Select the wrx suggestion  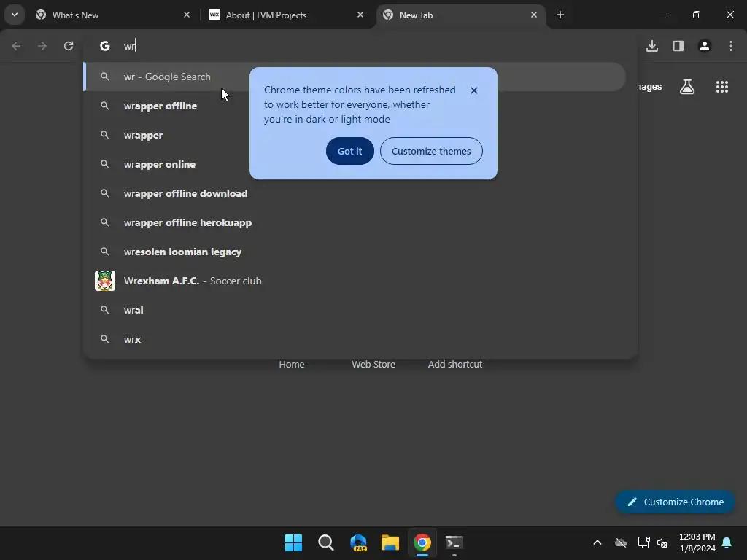click(x=355, y=339)
